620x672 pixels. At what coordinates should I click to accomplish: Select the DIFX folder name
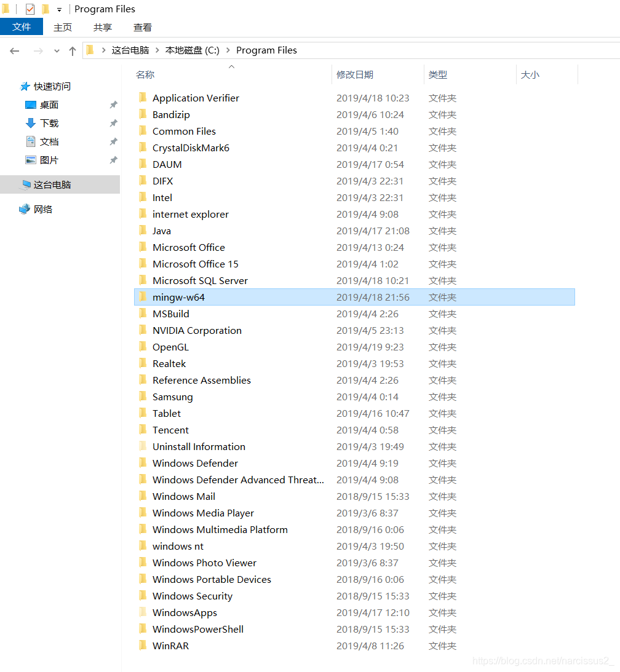[162, 181]
